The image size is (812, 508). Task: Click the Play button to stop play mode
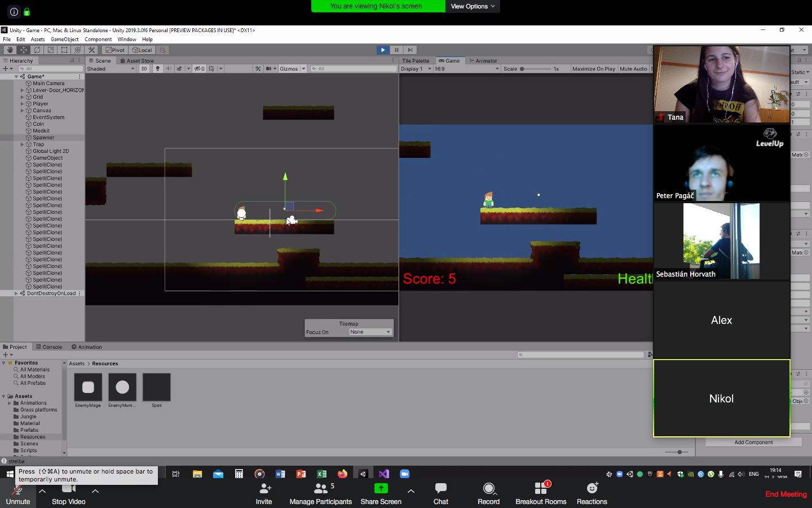(x=383, y=50)
